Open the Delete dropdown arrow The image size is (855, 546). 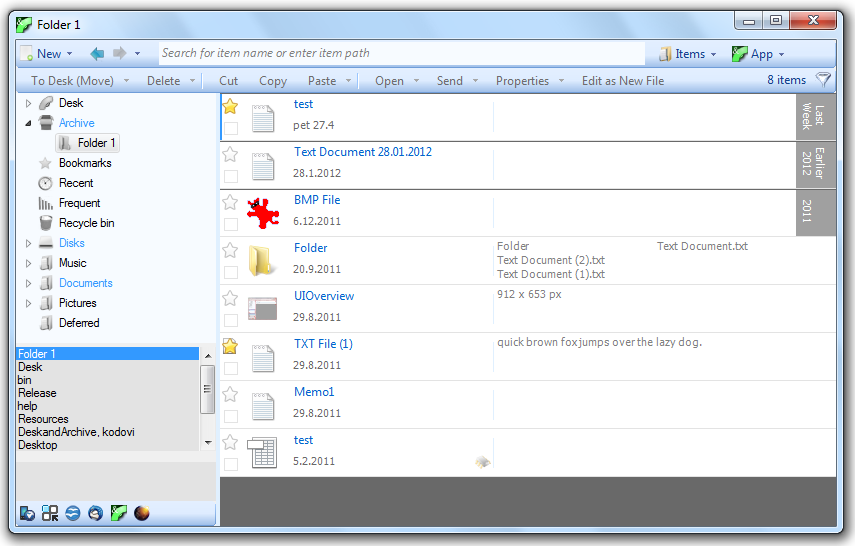tap(192, 81)
